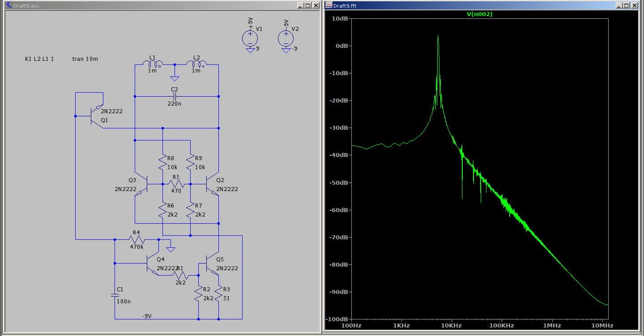This screenshot has width=644, height=336.
Task: Click the V(n002) trace label
Action: [x=479, y=14]
